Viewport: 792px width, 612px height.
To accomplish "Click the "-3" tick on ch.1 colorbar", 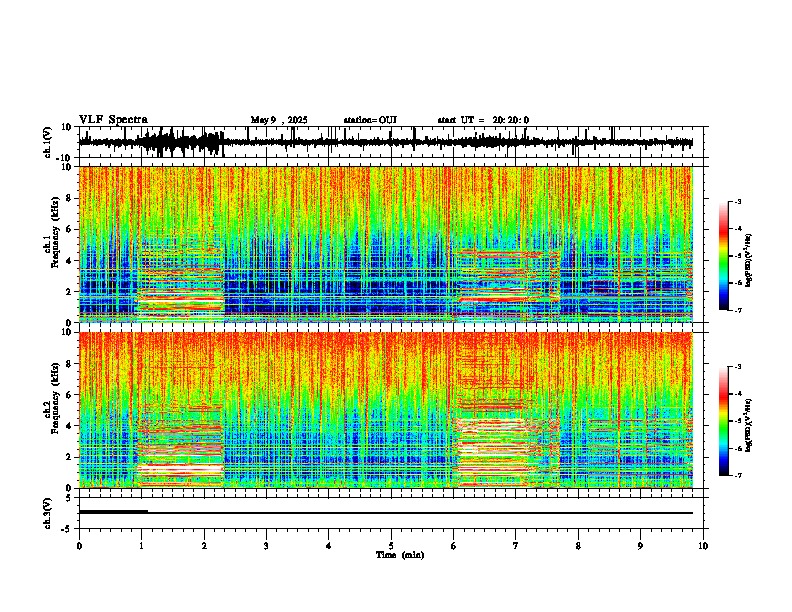I will 738,202.
